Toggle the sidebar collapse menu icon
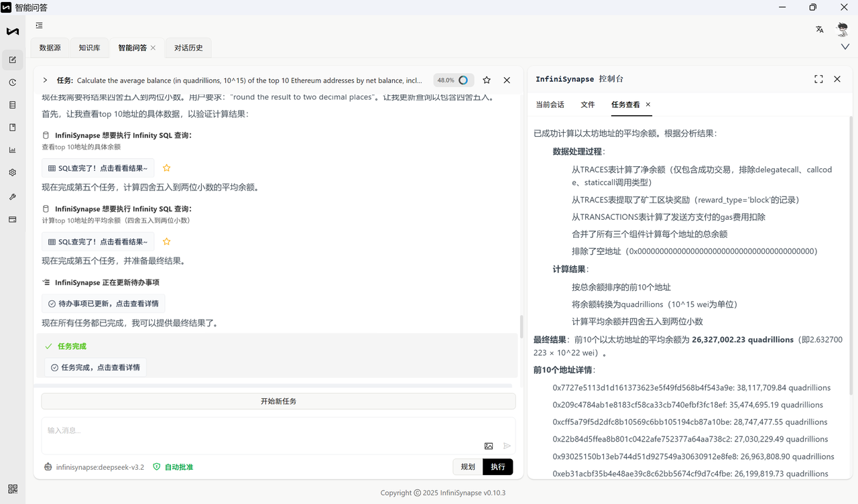 click(40, 25)
